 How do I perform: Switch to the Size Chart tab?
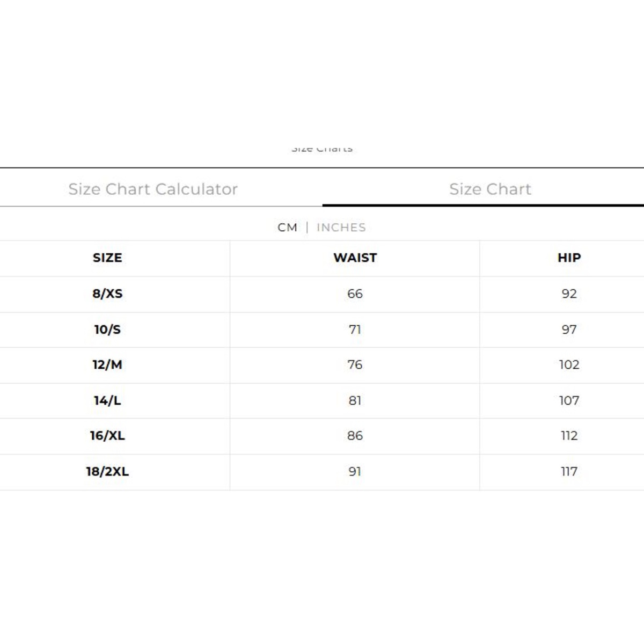click(490, 189)
